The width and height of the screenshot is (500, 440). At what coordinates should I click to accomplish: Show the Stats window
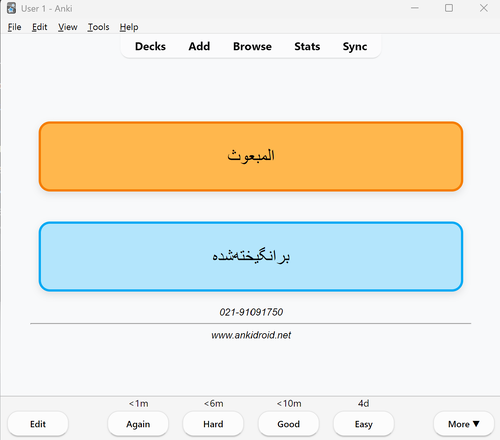[x=307, y=46]
